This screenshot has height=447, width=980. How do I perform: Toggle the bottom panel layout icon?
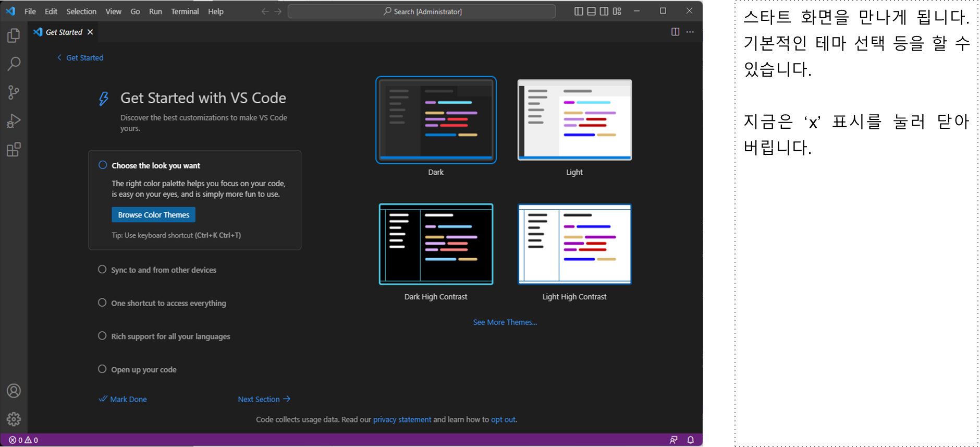(591, 11)
